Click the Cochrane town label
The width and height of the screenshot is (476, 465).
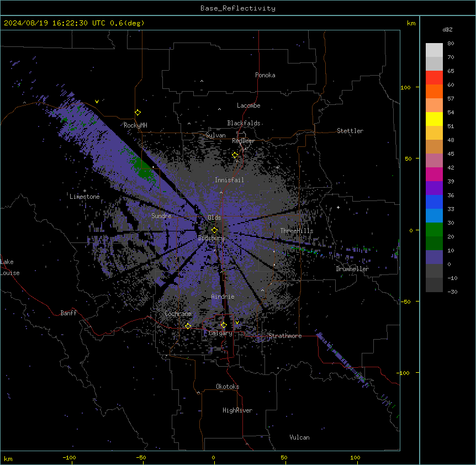178,314
